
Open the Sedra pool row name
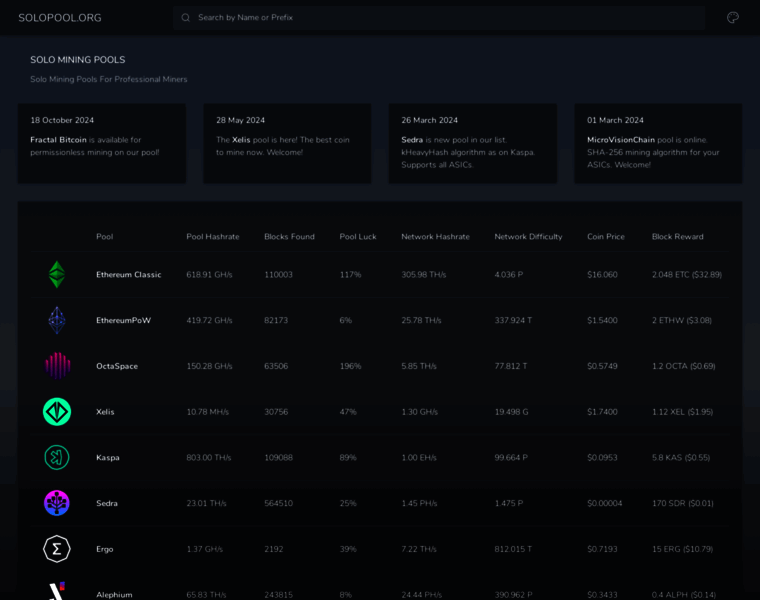tap(107, 503)
